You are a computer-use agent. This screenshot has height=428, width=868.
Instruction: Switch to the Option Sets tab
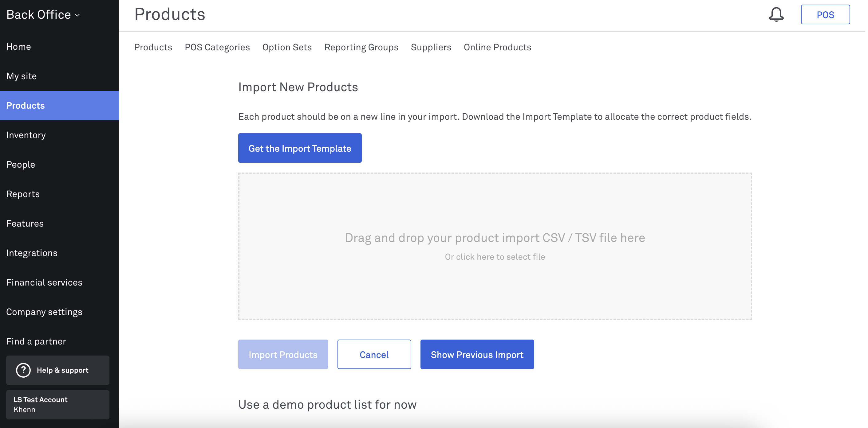(x=287, y=47)
